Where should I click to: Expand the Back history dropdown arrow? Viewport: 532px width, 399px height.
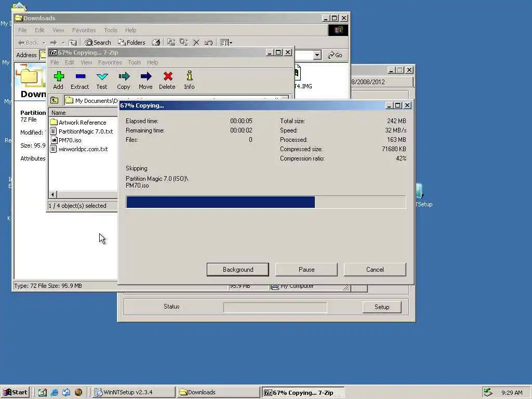coord(44,43)
